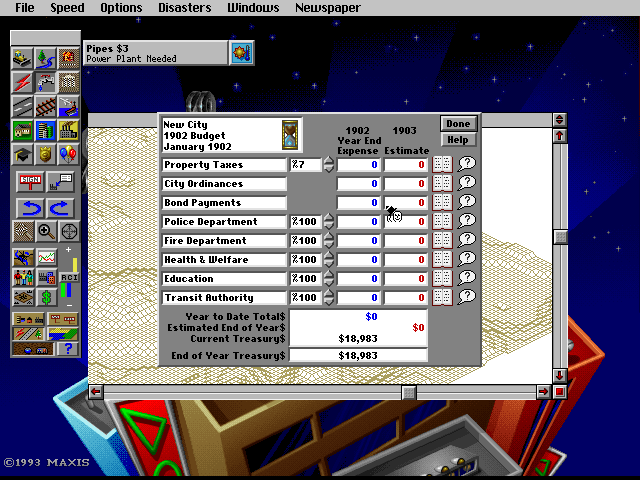This screenshot has height=480, width=640.
Task: Toggle the Show Signs display
Action: click(62, 319)
